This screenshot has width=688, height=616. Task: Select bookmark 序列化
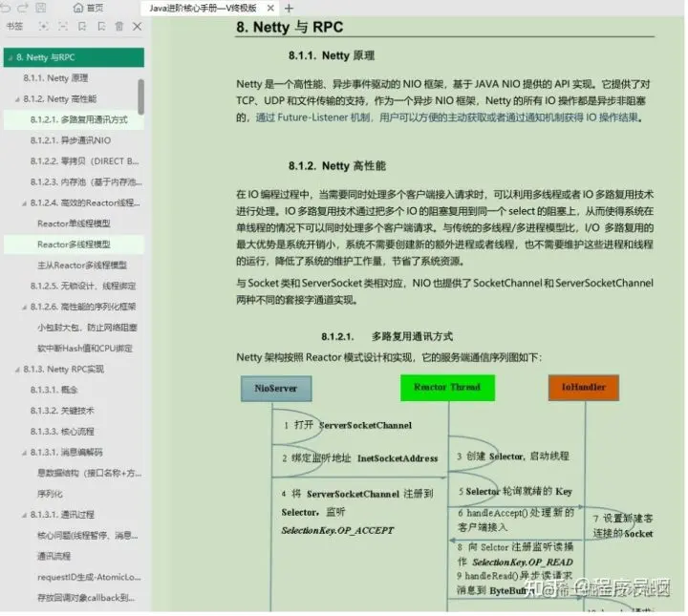pos(50,494)
